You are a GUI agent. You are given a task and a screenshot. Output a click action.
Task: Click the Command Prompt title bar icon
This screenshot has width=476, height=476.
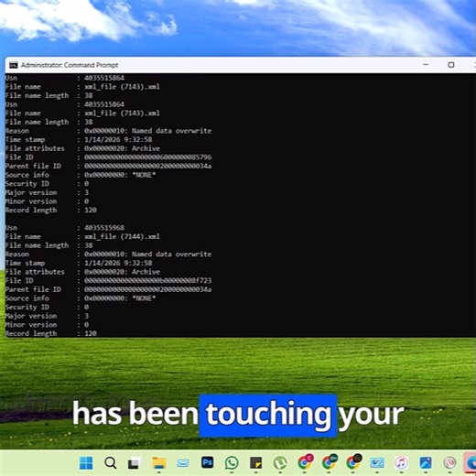tap(14, 65)
